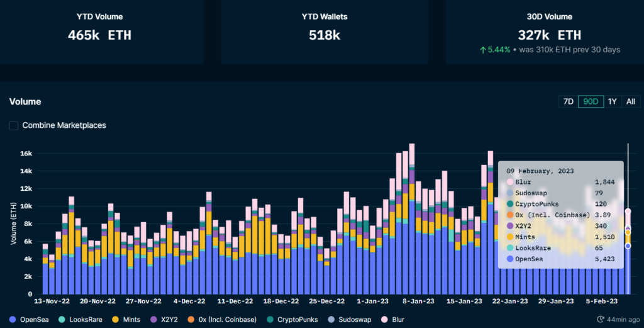Screen dimensions: 644x328
Task: Switch to the 7D time range
Action: pyautogui.click(x=568, y=101)
